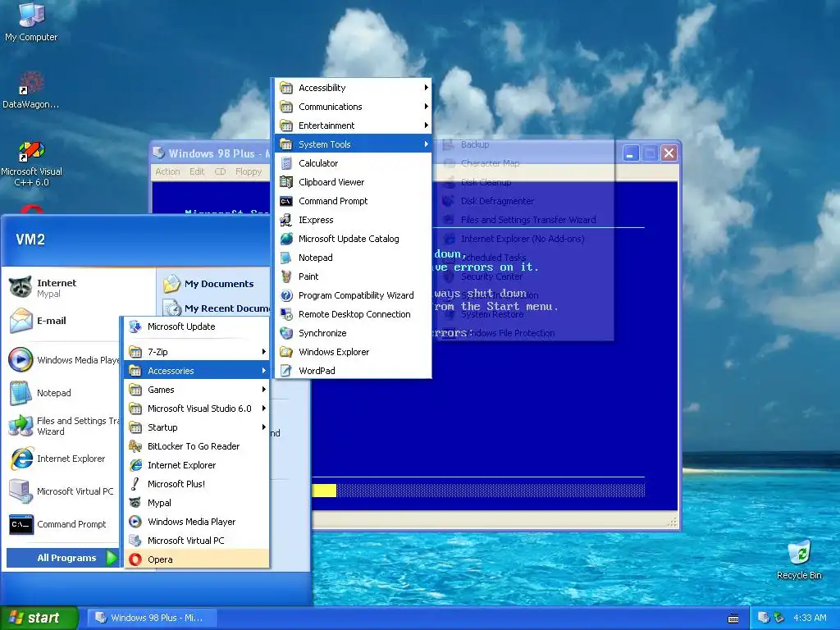Screen dimensions: 840x630
Task: Open My Computer desktop icon
Action: click(x=31, y=22)
